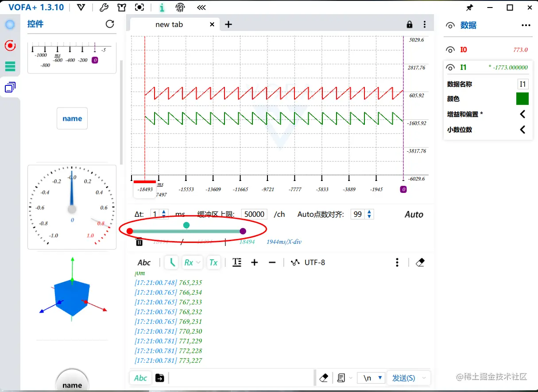Viewport: 538px width, 392px height.
Task: Edit the 缓冲区上限 field 50000
Action: point(255,214)
